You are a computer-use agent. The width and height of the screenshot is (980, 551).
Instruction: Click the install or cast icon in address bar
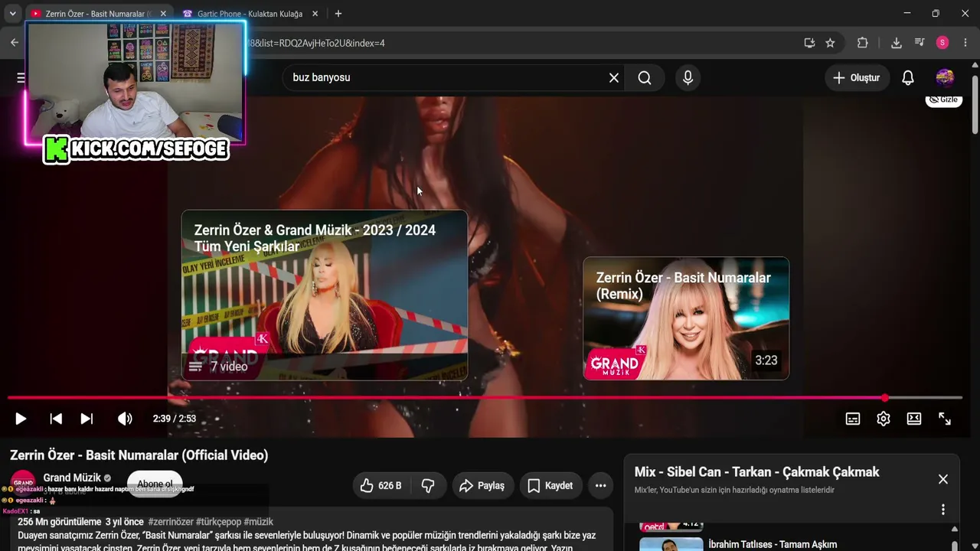pyautogui.click(x=809, y=43)
